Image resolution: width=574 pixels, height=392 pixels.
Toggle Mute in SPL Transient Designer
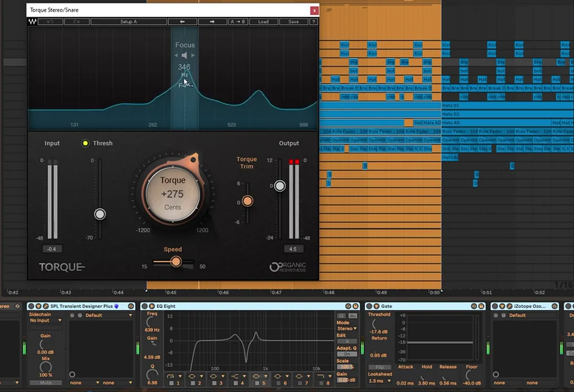pyautogui.click(x=46, y=383)
